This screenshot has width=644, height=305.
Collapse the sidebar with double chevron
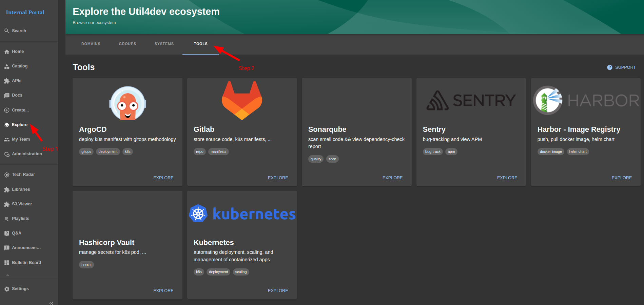(51, 303)
